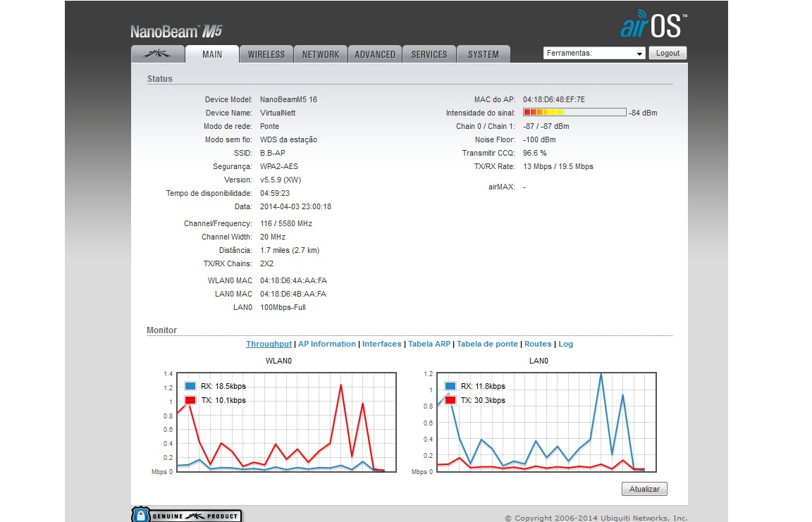The image size is (812, 522).
Task: Click the version value v5.5.9 (XW)
Action: [x=280, y=180]
